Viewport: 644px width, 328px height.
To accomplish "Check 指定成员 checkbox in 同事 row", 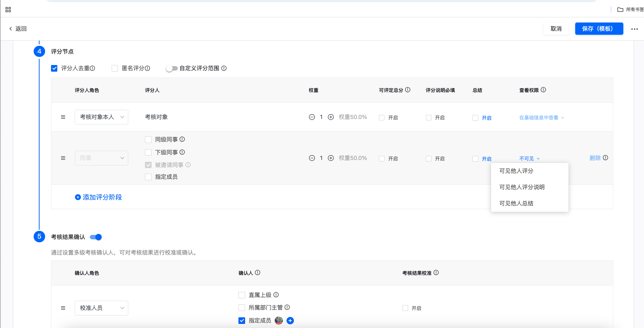I will [148, 177].
